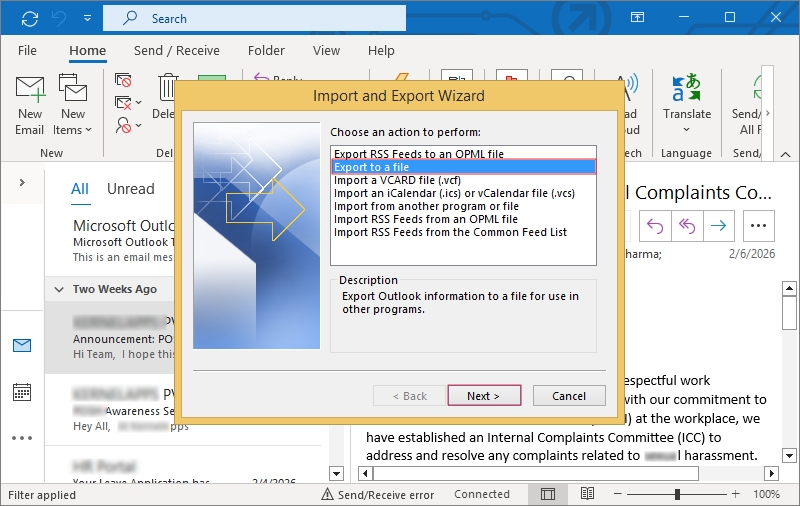Select 'Import a VCARD file (.vcf)'
The width and height of the screenshot is (800, 506).
tap(463, 180)
